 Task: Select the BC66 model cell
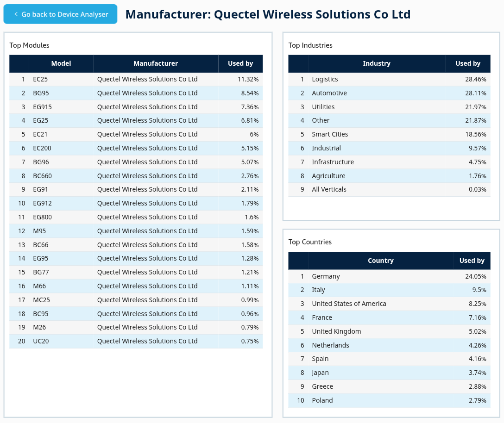click(x=61, y=245)
